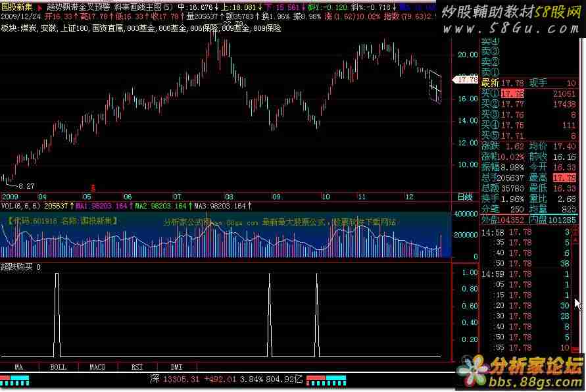Click the 8.27 low price label on the chart
Screen dimensions: 586x392
click(x=26, y=186)
